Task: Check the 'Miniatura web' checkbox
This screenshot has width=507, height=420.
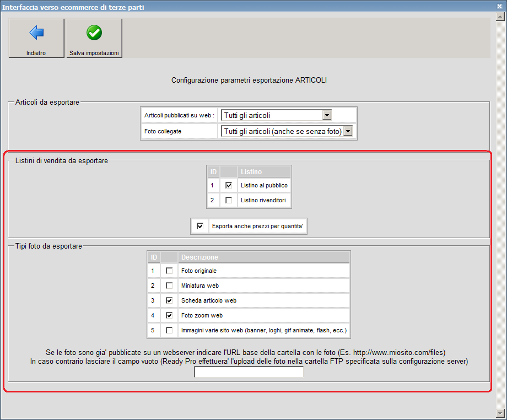Action: (169, 286)
